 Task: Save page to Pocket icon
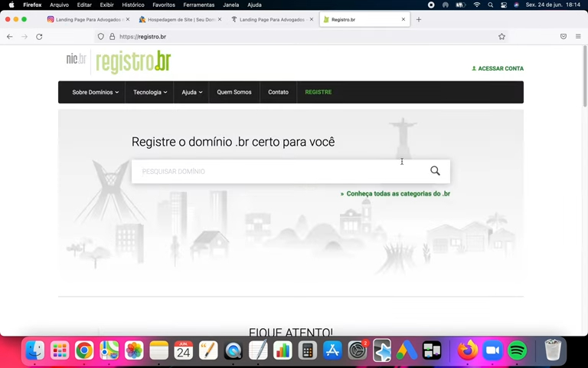(563, 37)
